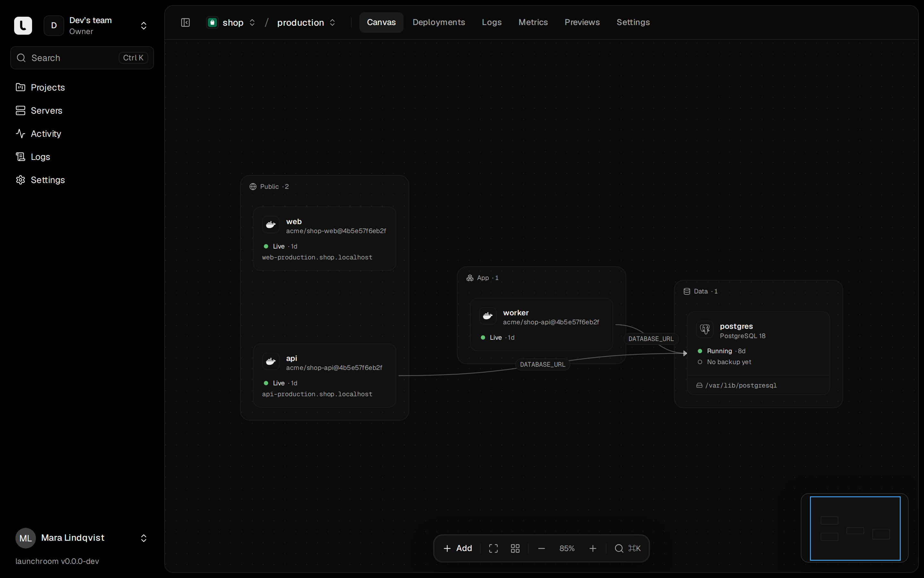
Task: Collapse the sidebar panel icon
Action: [x=185, y=22]
